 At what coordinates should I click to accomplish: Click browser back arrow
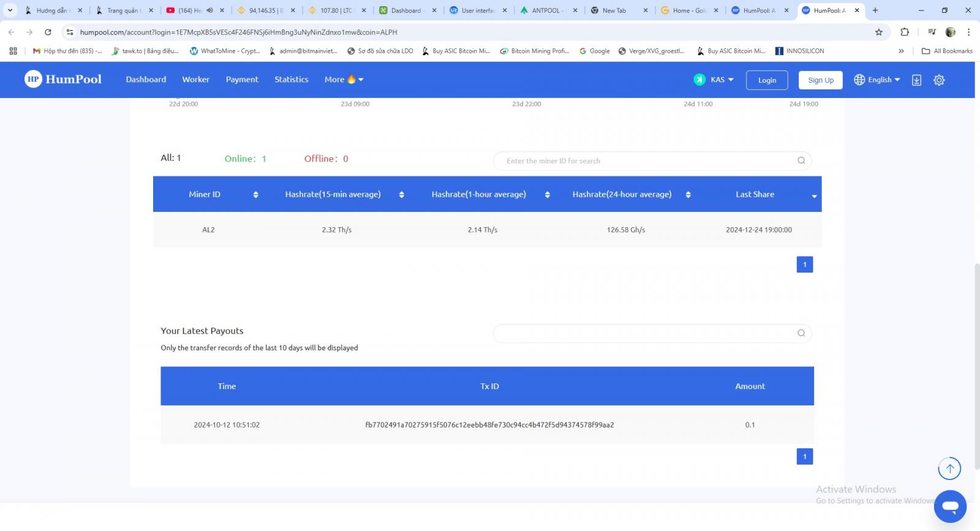11,32
